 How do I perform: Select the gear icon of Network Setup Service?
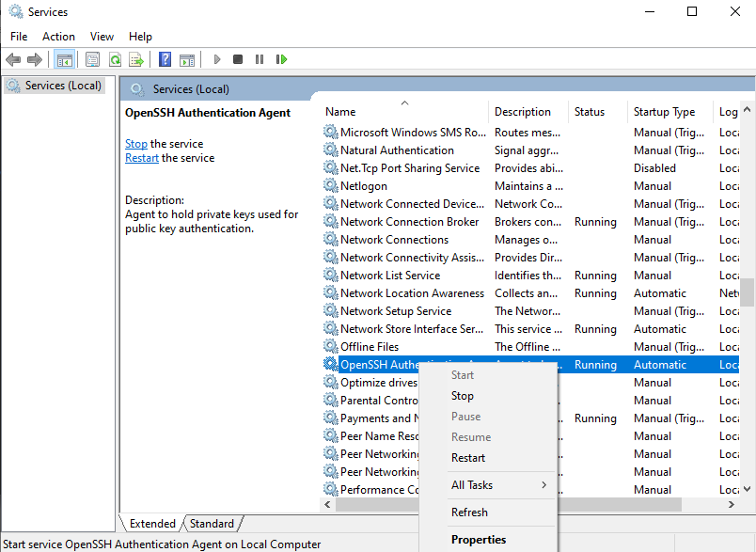tap(331, 310)
